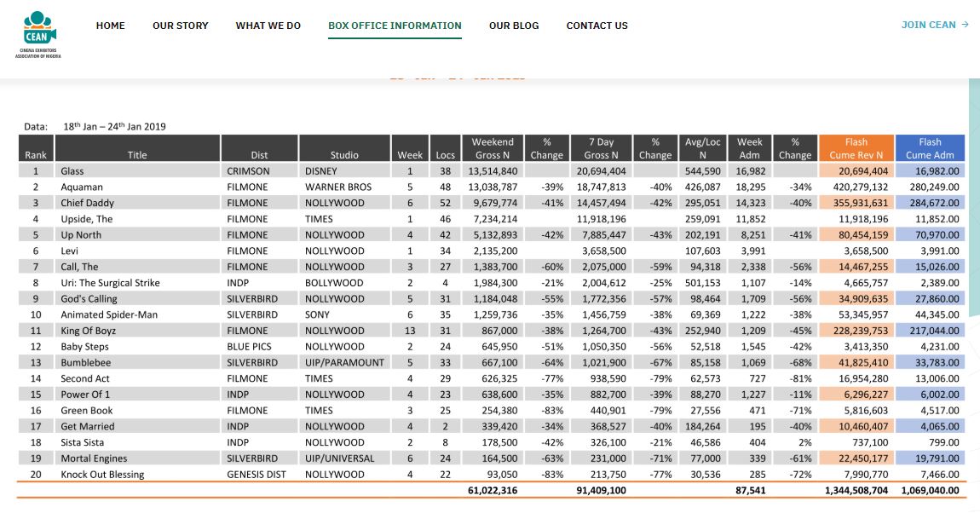Select the title Baby Steps
Viewport: 980px width, 513px height.
coord(84,347)
